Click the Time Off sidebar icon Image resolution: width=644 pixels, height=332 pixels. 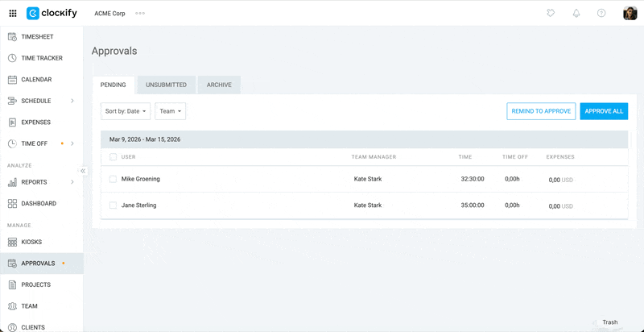coord(12,143)
